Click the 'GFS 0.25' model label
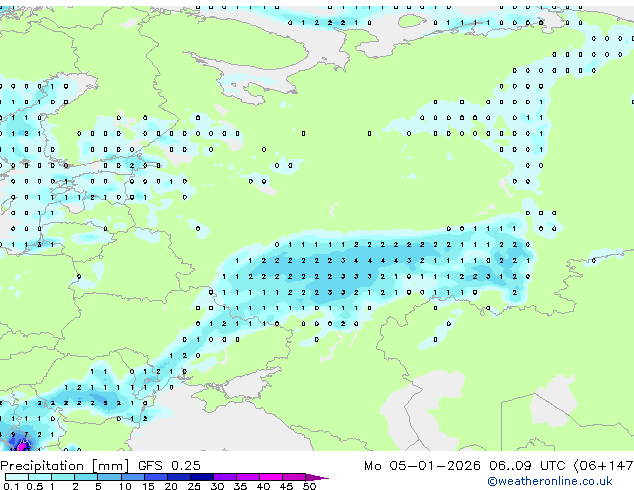This screenshot has width=634, height=490. [x=169, y=466]
